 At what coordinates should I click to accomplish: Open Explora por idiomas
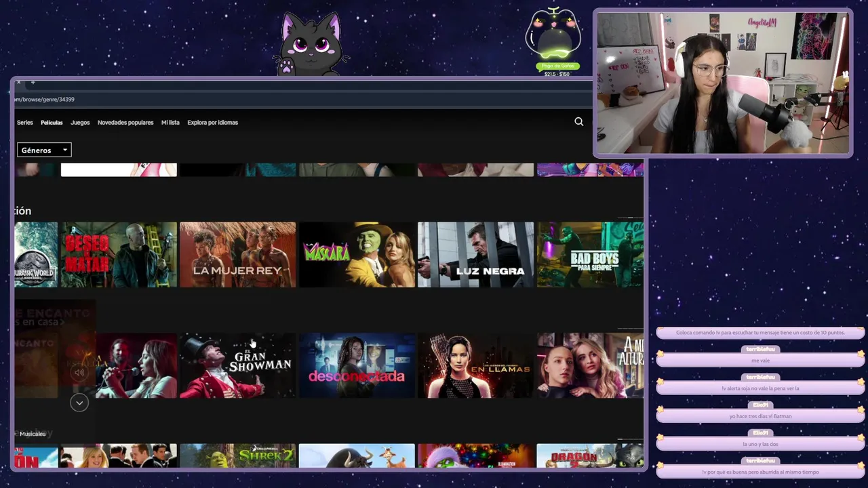pos(212,123)
